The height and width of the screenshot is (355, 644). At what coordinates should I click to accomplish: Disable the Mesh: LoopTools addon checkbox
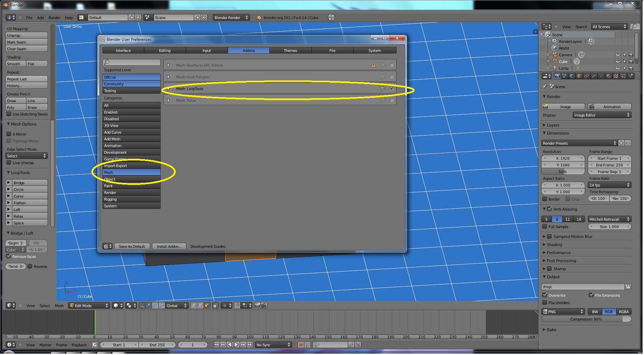pos(392,89)
